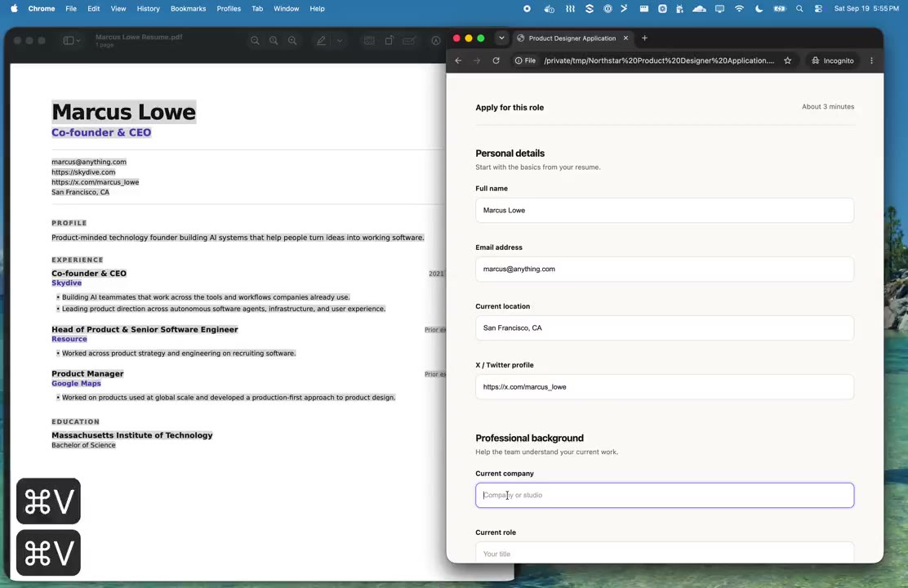This screenshot has width=908, height=588.
Task: Open the Tab menu
Action: [257, 9]
